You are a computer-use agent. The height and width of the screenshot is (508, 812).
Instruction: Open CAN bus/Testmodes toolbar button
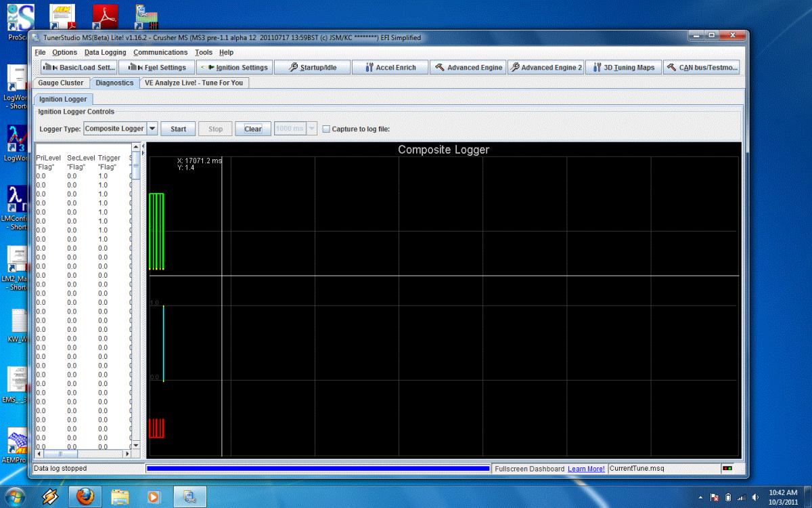[702, 68]
